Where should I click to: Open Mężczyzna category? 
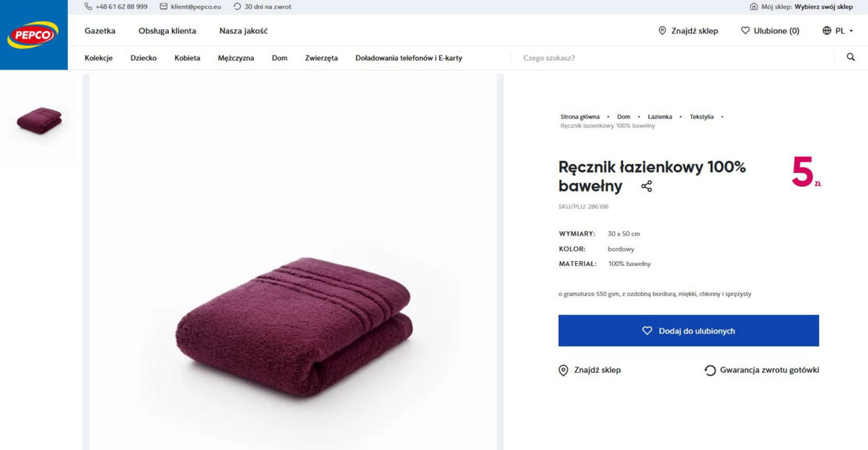pos(236,58)
